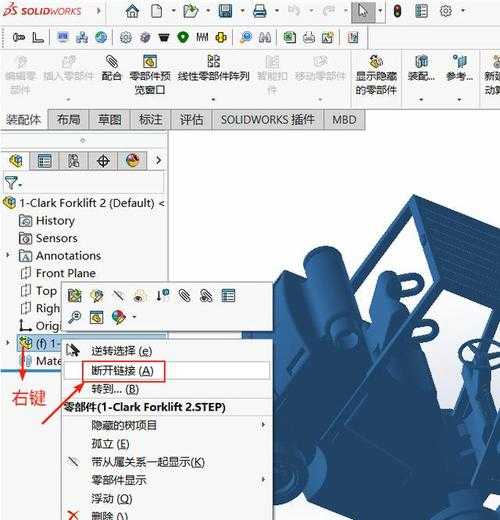500x520 pixels.
Task: Toggle Hide Components eye icon in context toolbar
Action: (140, 296)
